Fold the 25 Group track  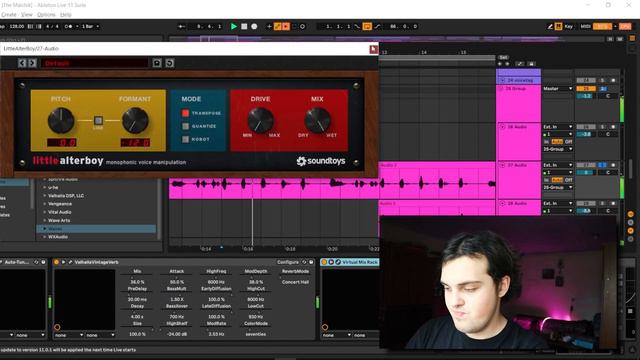(502, 88)
